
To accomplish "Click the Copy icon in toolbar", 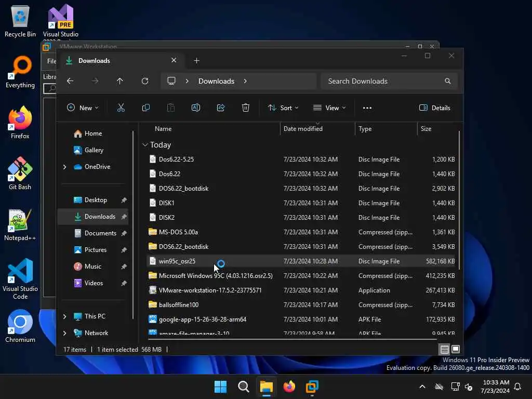I will pos(146,108).
